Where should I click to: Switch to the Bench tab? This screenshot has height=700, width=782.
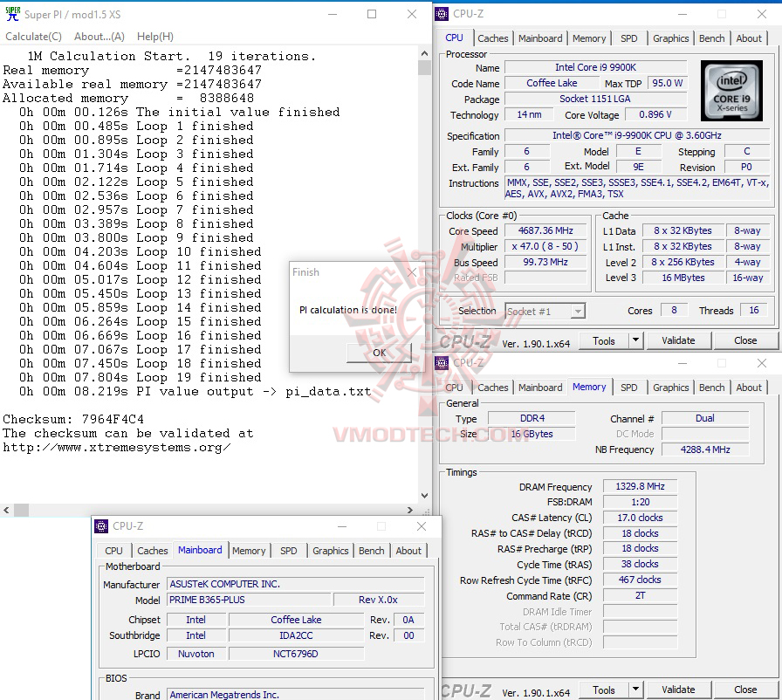pyautogui.click(x=711, y=38)
